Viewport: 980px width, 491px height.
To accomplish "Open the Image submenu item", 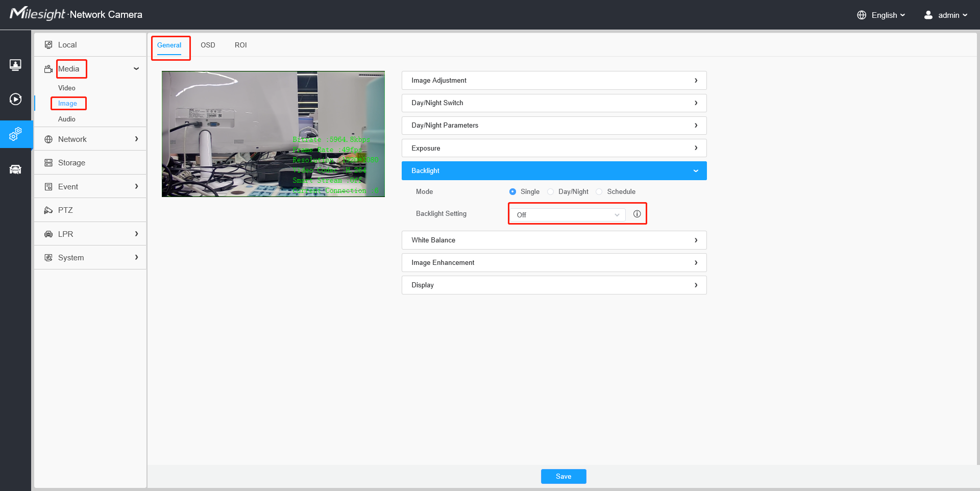I will (67, 104).
